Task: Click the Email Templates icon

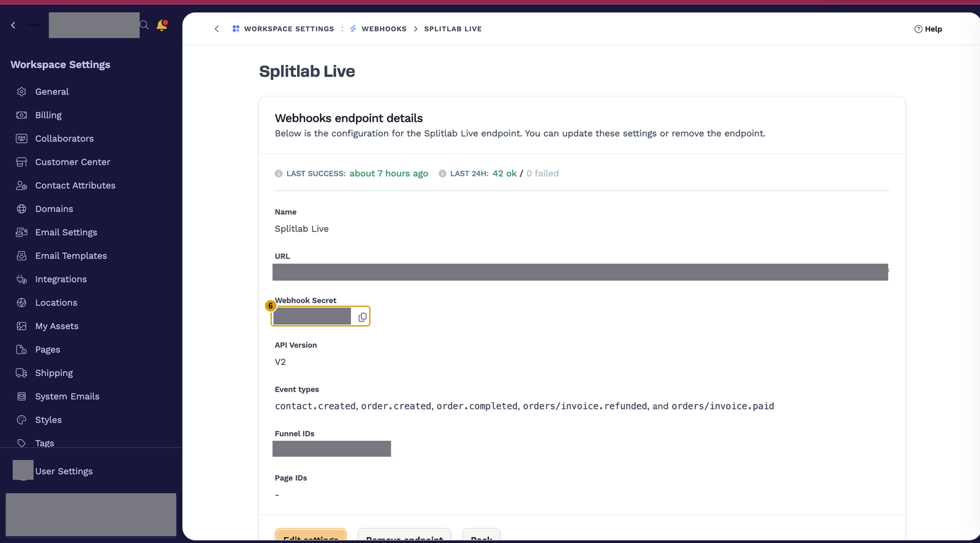Action: pos(21,256)
